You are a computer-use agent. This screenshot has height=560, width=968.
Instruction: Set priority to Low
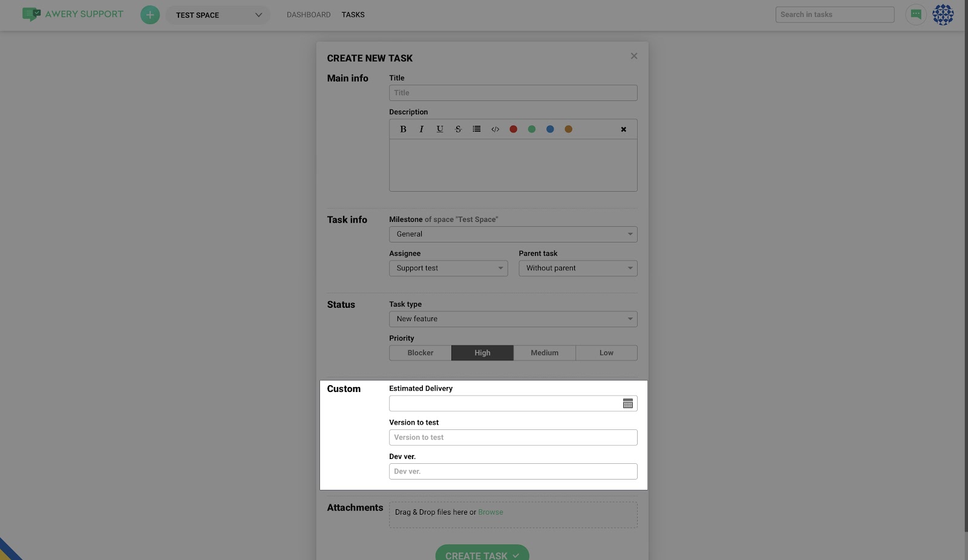(x=606, y=353)
